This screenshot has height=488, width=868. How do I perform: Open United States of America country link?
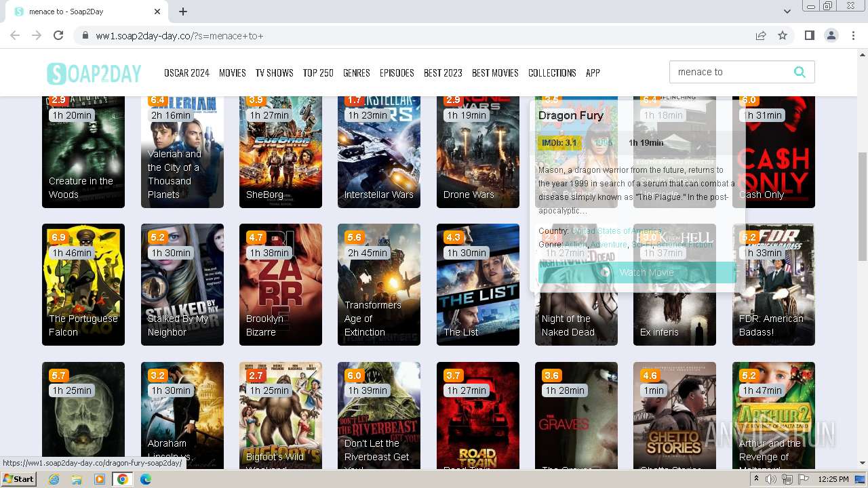[616, 231]
